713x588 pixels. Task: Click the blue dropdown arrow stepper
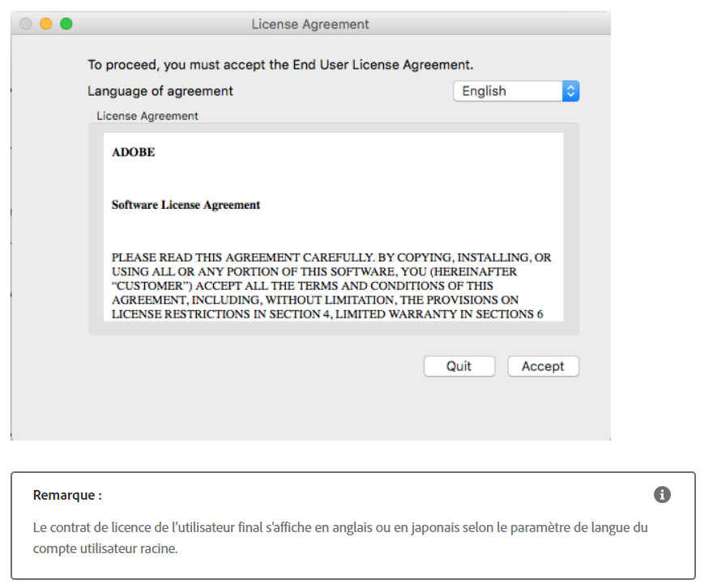click(570, 91)
